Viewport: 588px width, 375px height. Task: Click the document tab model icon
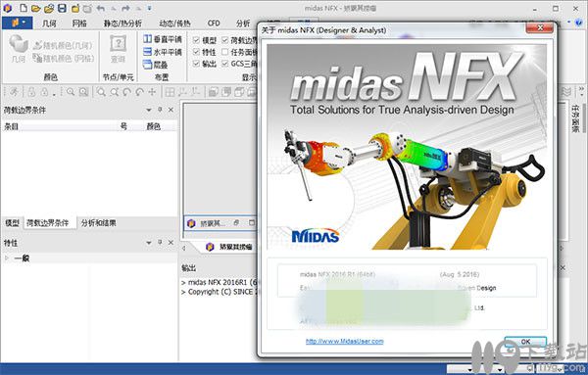(x=210, y=247)
